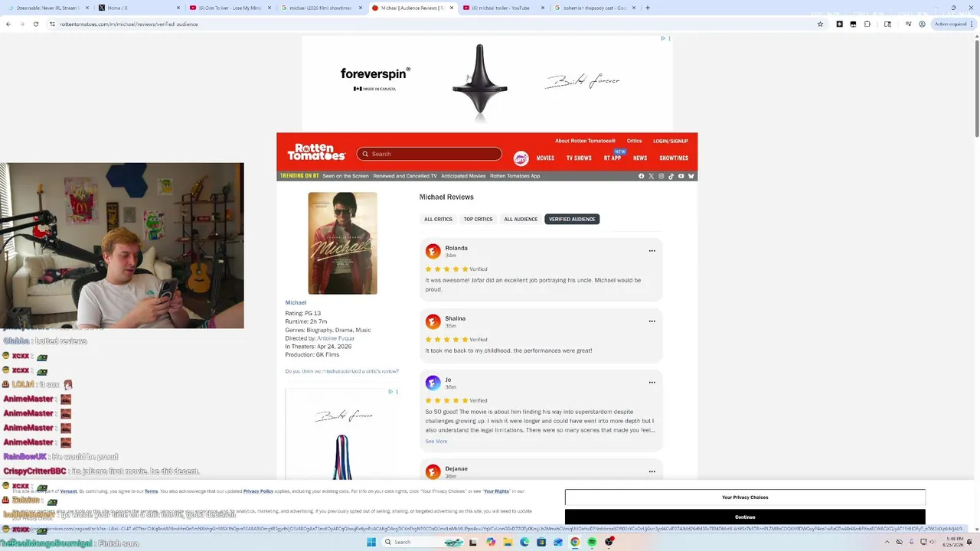Select the Verified Audience filter
This screenshot has height=551, width=980.
(572, 219)
